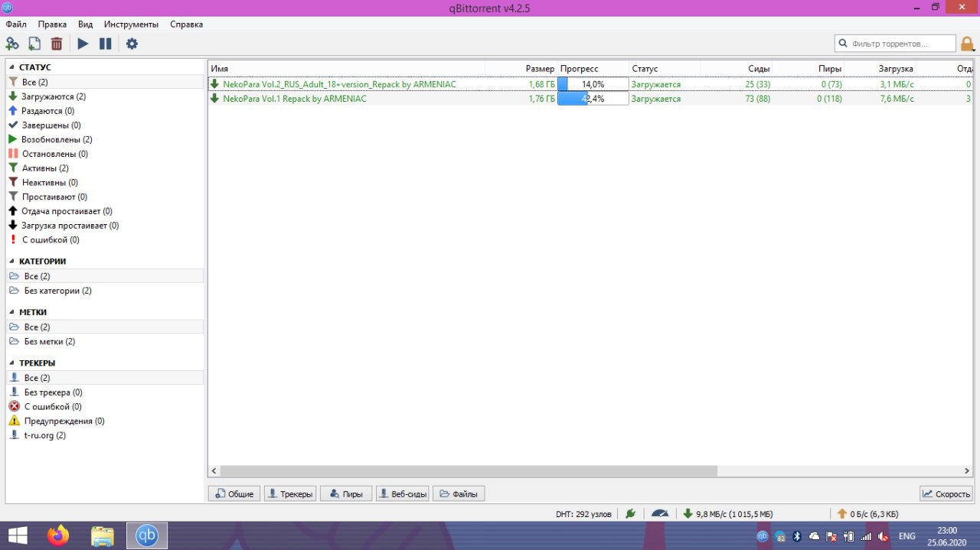Select the NekoPara Vol.2 torrent row
Viewport: 980px width, 550px height.
pyautogui.click(x=590, y=84)
